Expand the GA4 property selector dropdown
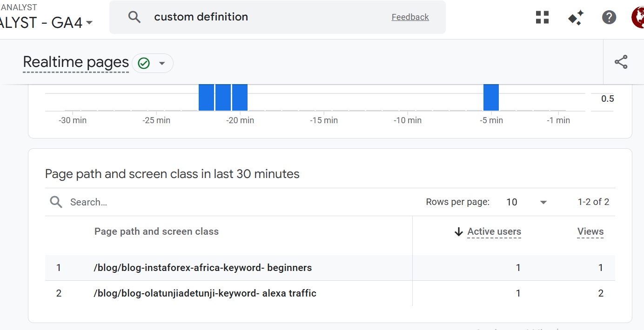Image resolution: width=644 pixels, height=330 pixels. click(89, 23)
